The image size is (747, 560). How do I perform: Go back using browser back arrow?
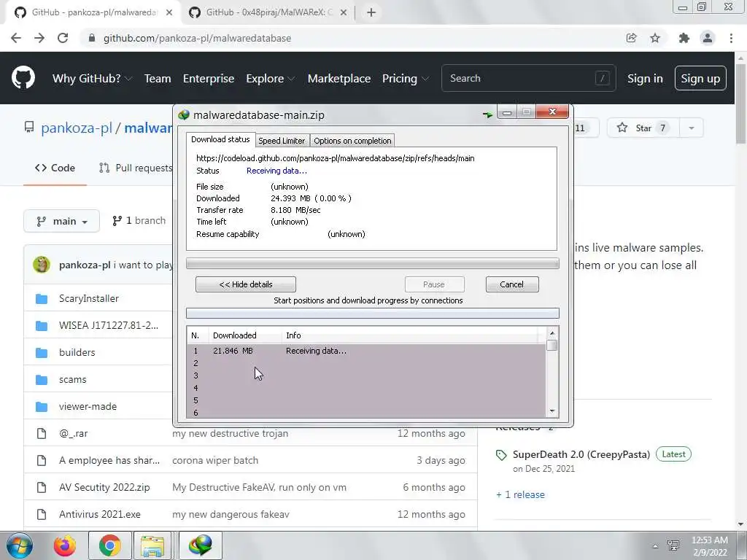[16, 38]
